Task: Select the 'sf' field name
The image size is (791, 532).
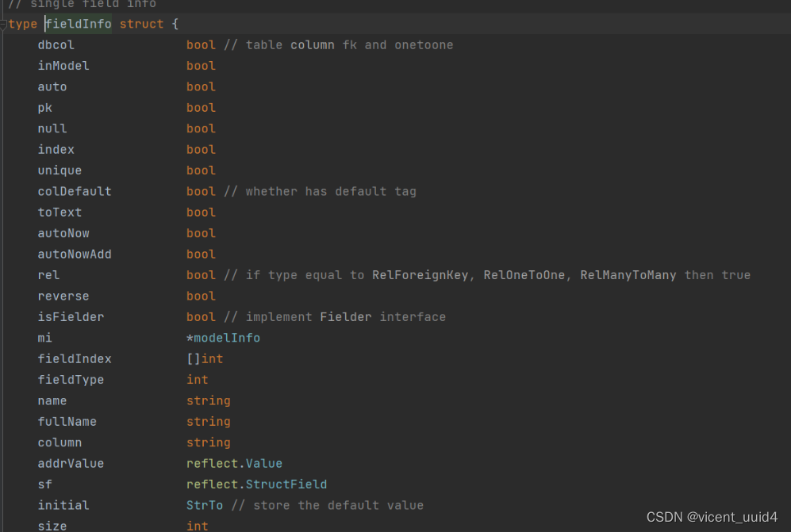Action: [x=45, y=484]
